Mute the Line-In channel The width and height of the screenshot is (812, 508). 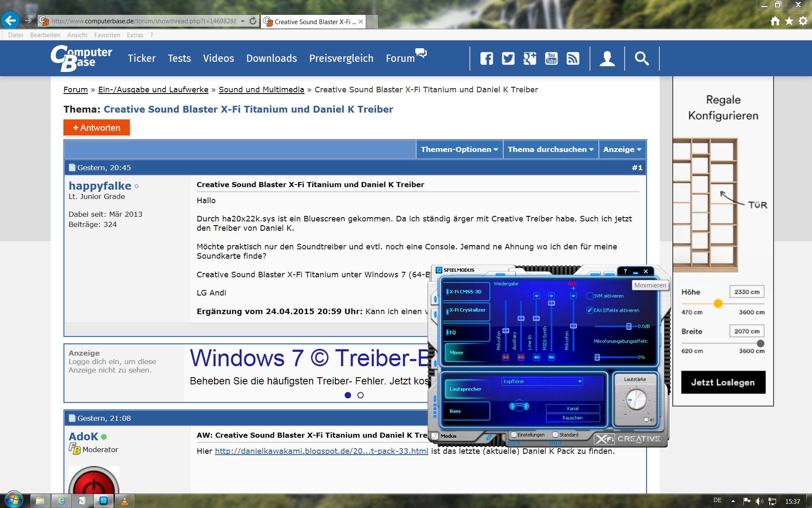click(536, 357)
